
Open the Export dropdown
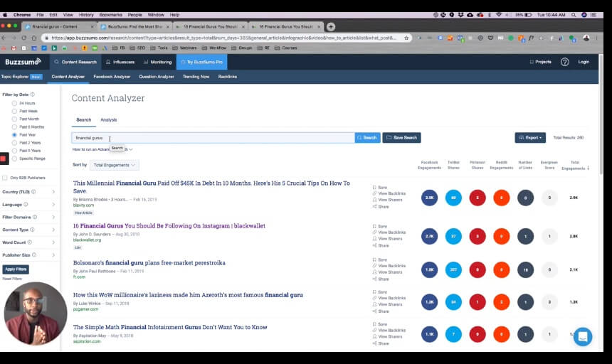click(x=530, y=138)
